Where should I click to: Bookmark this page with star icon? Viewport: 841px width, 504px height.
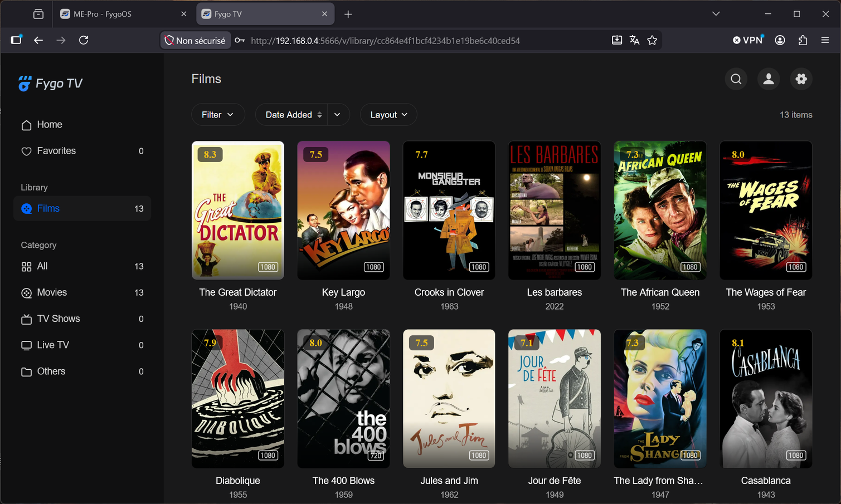coord(652,40)
